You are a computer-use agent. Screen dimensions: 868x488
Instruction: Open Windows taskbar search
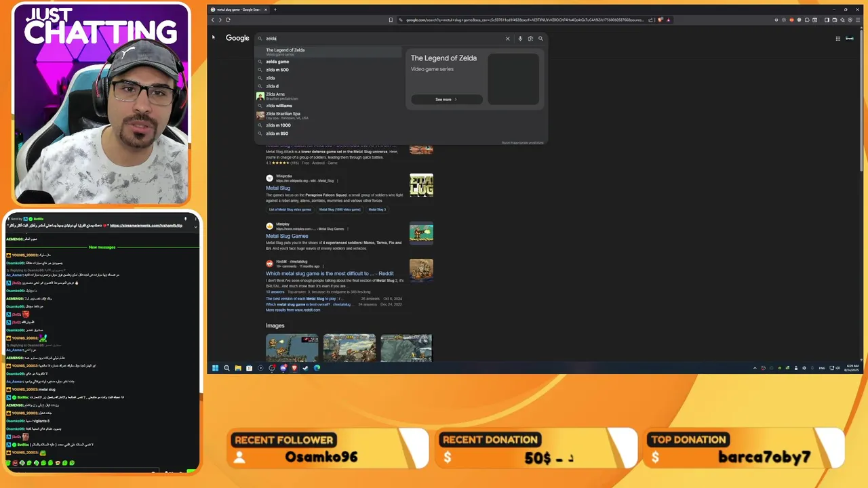[226, 368]
